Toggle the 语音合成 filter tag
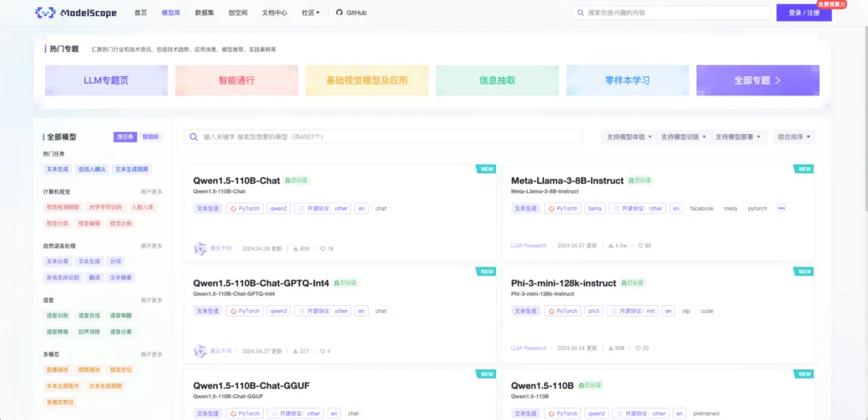868x420 pixels. click(89, 316)
